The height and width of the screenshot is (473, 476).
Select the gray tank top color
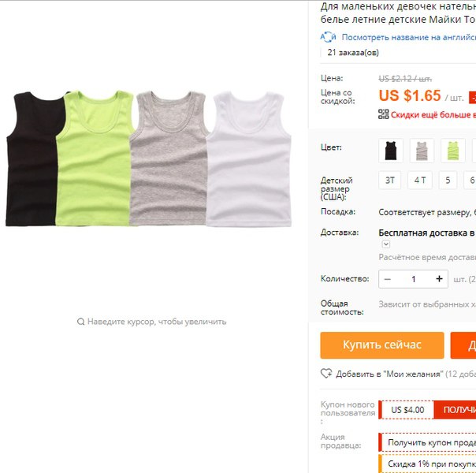click(x=422, y=151)
